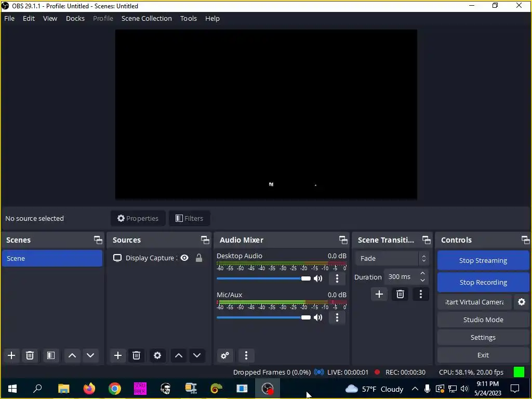
Task: Open scene filters icon in Scenes panel
Action: (51, 355)
